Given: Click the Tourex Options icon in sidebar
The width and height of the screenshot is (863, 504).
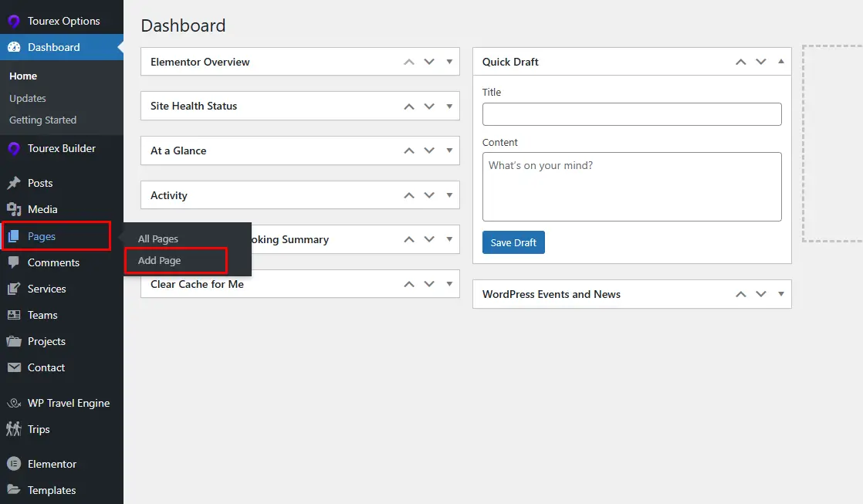Looking at the screenshot, I should coord(14,21).
